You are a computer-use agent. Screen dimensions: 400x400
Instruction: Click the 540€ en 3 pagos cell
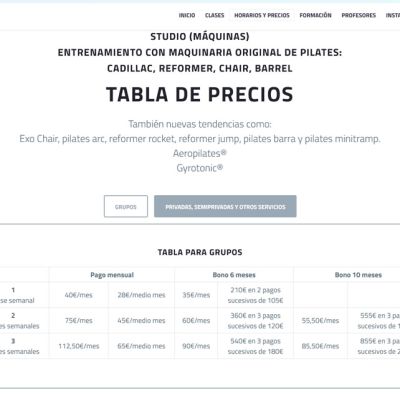tap(256, 346)
